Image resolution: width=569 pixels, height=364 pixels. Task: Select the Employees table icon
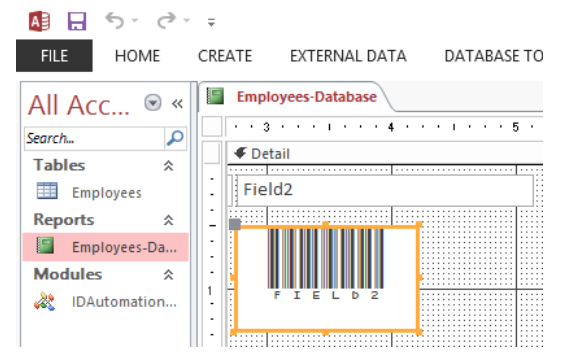click(47, 191)
